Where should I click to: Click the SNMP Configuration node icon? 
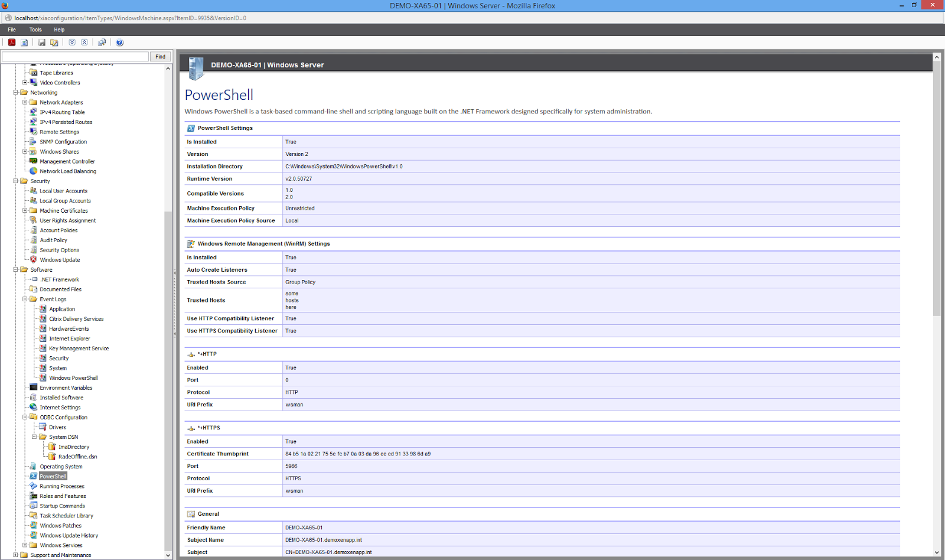[x=34, y=142]
